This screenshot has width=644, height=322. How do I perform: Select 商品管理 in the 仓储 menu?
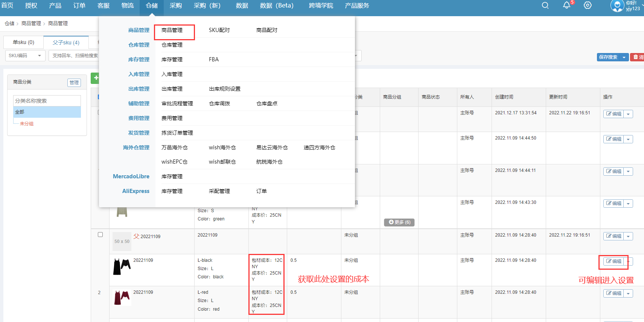(172, 30)
